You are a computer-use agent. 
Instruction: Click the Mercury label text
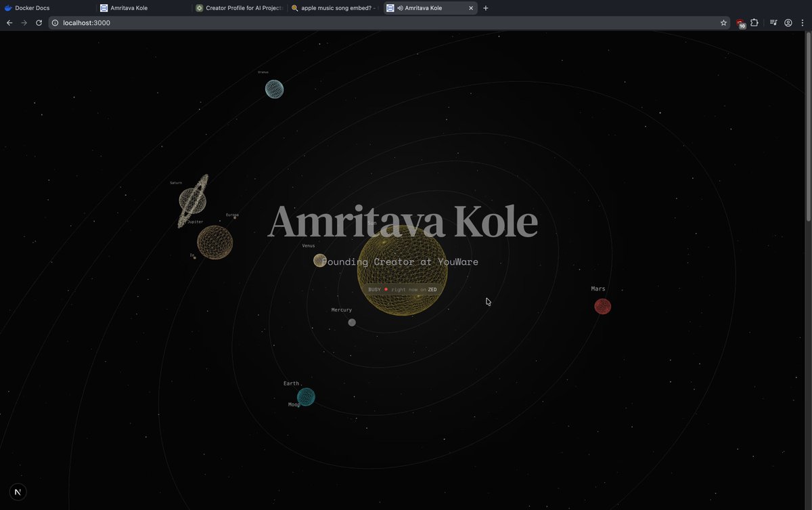point(342,310)
